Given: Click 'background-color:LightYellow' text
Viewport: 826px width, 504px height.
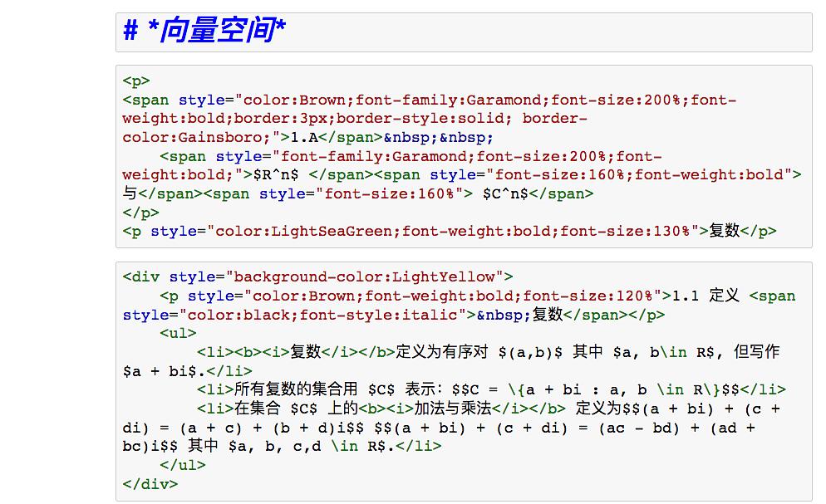Looking at the screenshot, I should (x=365, y=277).
